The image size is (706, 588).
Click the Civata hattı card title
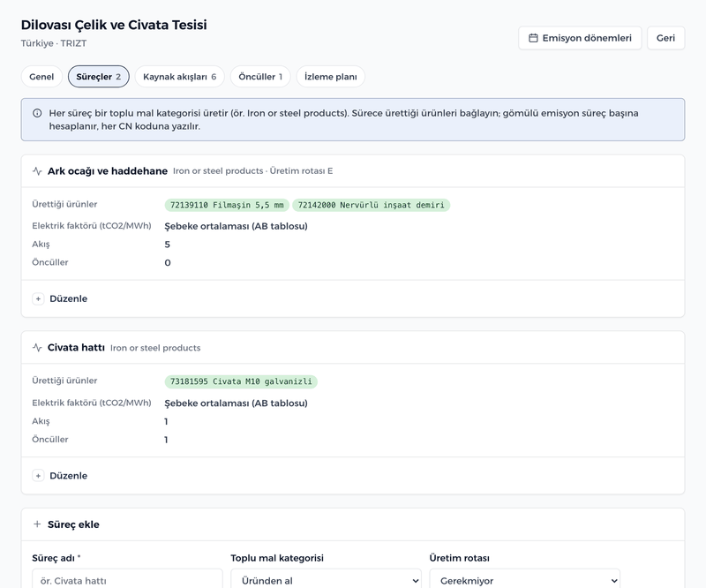76,348
